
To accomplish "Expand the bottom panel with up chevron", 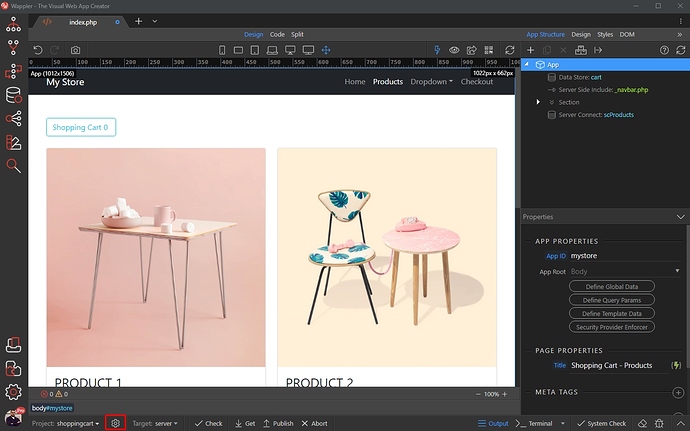I will click(680, 424).
